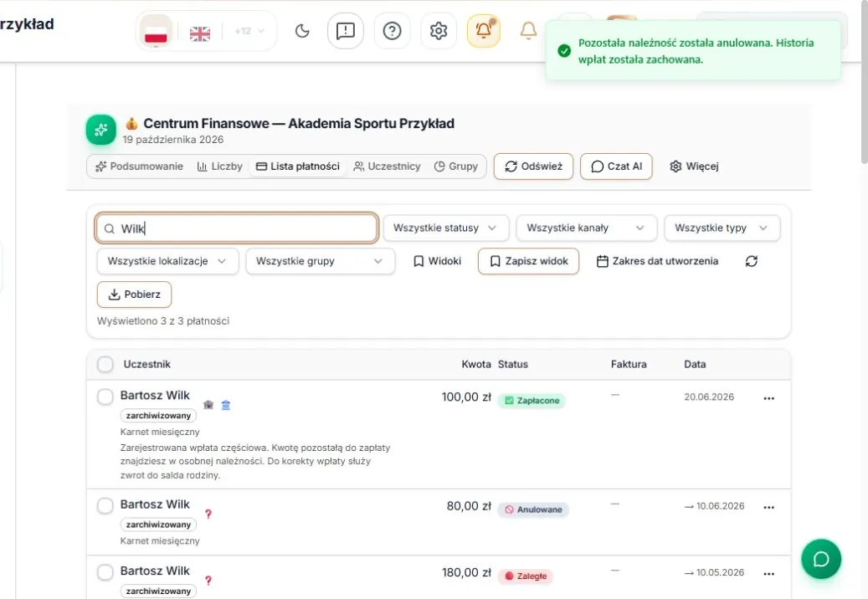This screenshot has width=868, height=599.
Task: Open the feedback message icon
Action: coord(346,31)
